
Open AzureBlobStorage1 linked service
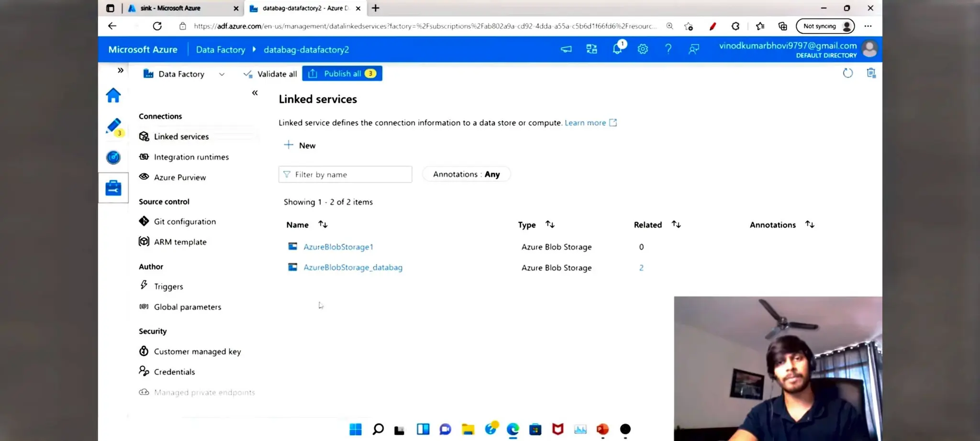[338, 247]
